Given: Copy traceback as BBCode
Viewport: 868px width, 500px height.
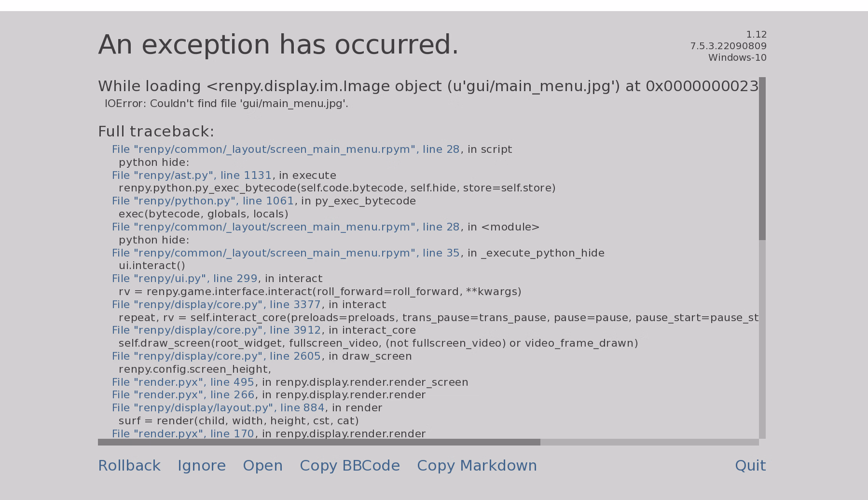Looking at the screenshot, I should tap(350, 466).
